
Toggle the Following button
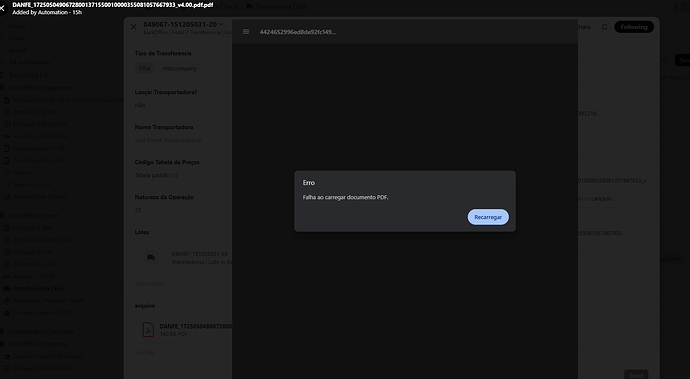click(x=634, y=27)
